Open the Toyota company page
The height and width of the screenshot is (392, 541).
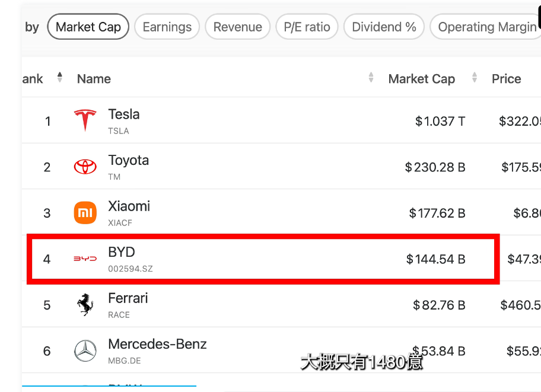coord(128,161)
